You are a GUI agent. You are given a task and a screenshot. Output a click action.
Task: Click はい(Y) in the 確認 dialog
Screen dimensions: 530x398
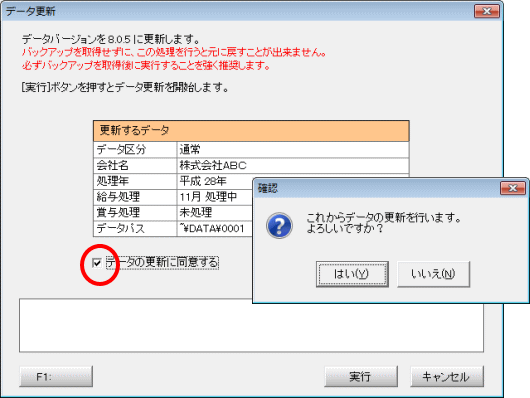352,274
